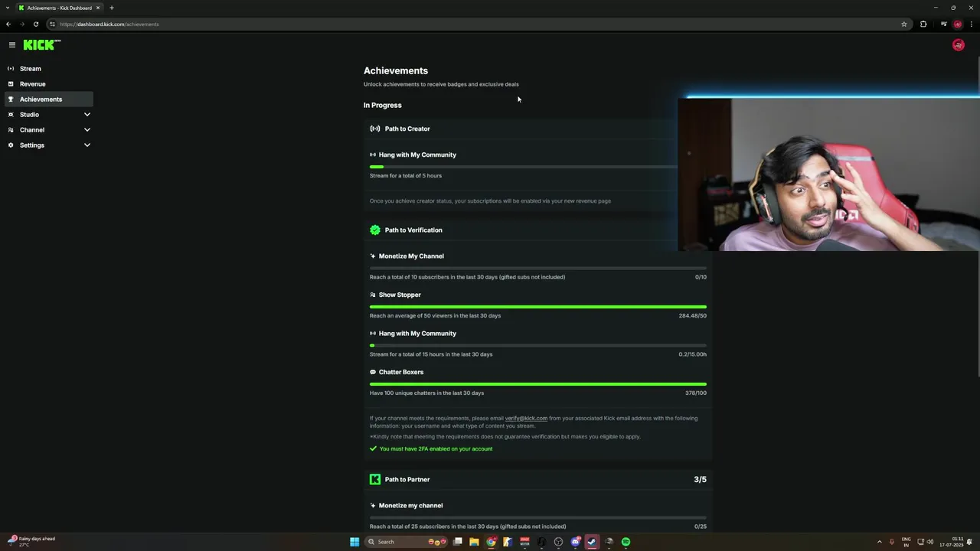The image size is (980, 551).
Task: Open the browser extensions puzzle icon
Action: click(x=923, y=24)
